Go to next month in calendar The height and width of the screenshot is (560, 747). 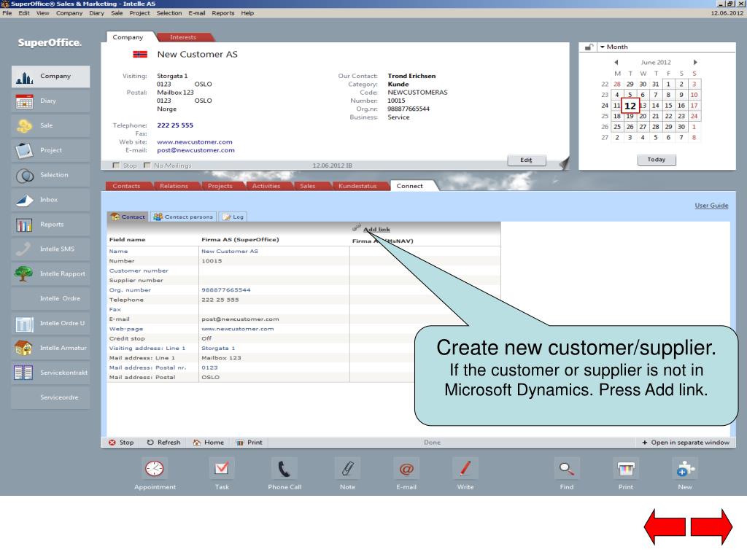pos(695,63)
